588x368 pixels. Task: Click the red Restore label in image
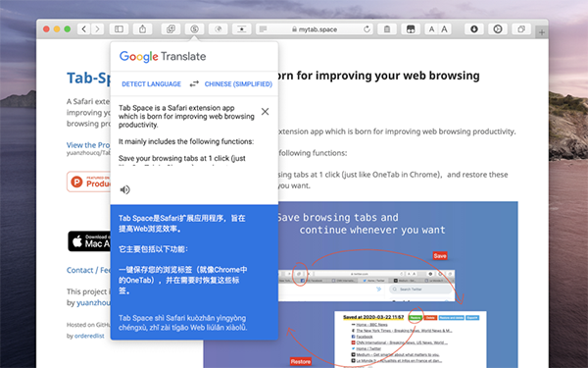301,361
